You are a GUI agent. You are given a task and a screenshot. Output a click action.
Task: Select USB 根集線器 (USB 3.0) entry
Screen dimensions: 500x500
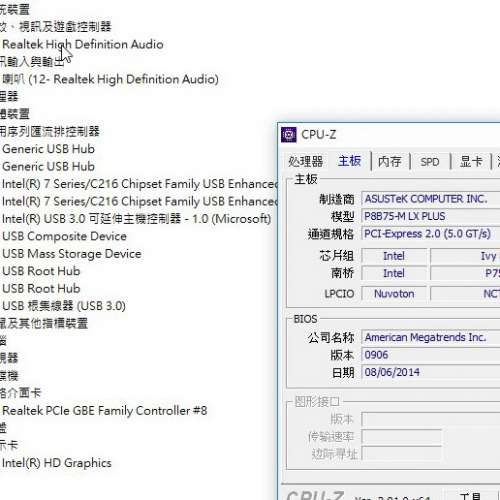[64, 306]
